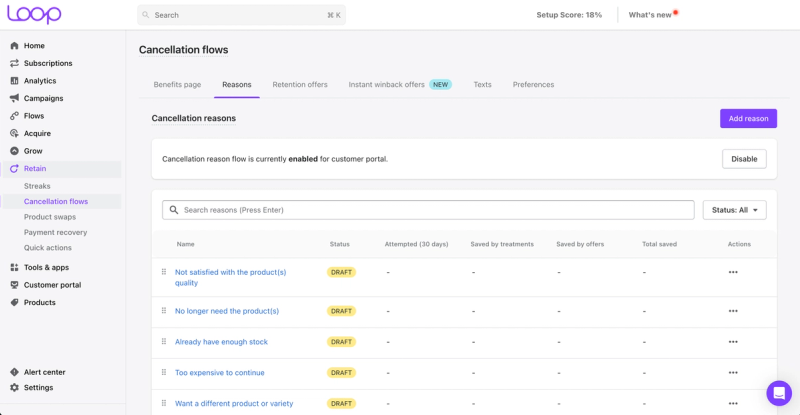Screen dimensions: 800x415
Task: Open Payment recovery in sidebar
Action: point(56,232)
